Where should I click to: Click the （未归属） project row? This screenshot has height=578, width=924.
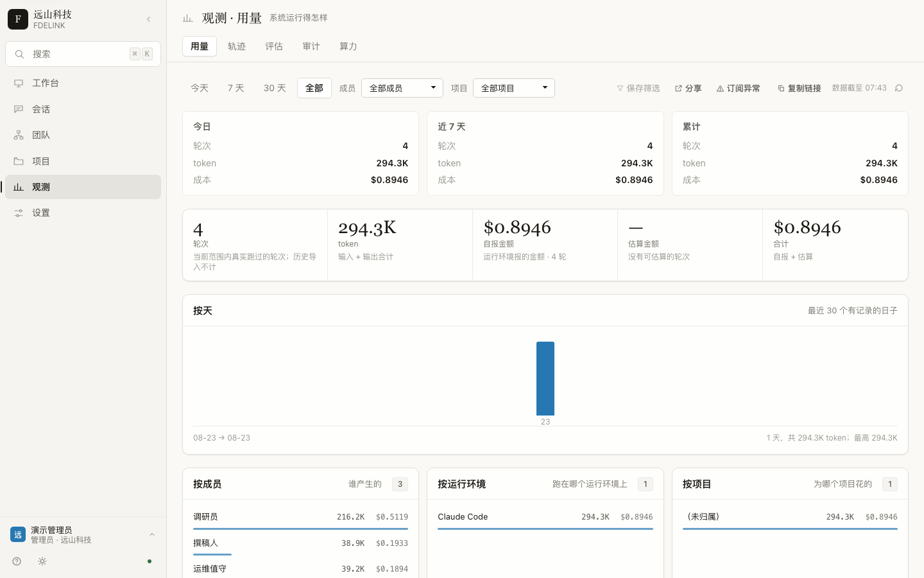[790, 519]
